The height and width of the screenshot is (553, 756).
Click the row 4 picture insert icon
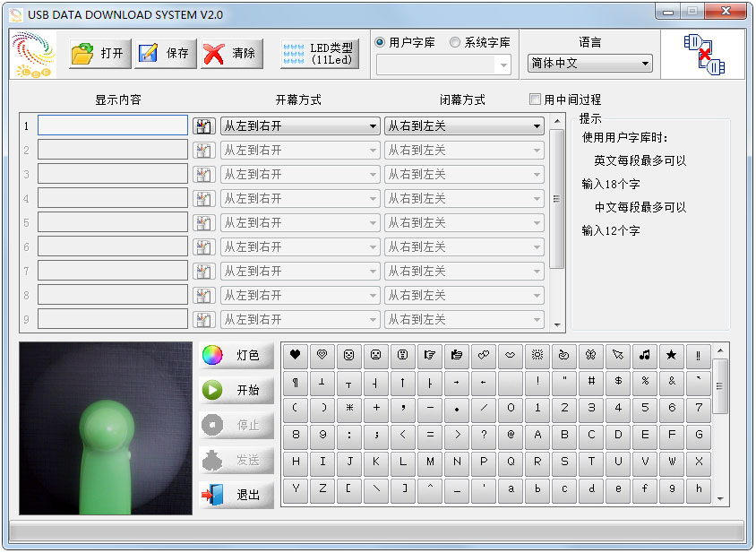point(203,199)
